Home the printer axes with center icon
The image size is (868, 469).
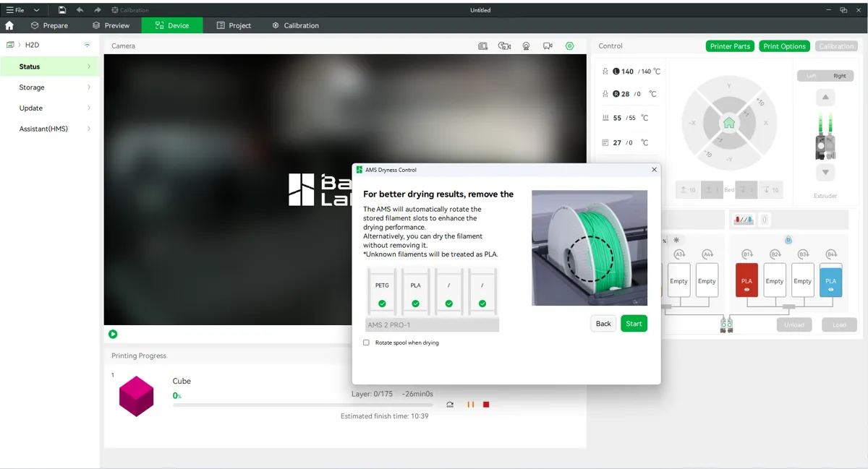729,123
